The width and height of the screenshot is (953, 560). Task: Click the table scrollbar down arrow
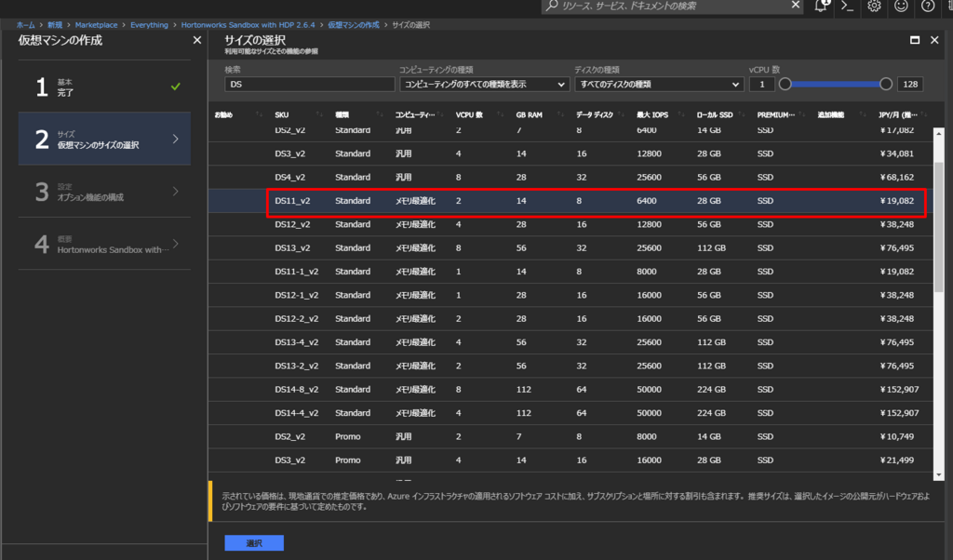pyautogui.click(x=939, y=475)
